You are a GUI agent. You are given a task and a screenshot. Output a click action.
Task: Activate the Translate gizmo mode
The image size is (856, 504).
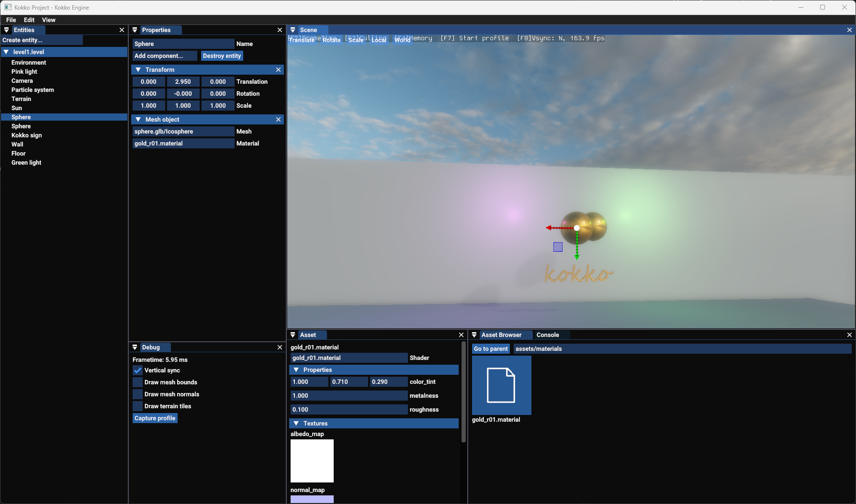(302, 40)
